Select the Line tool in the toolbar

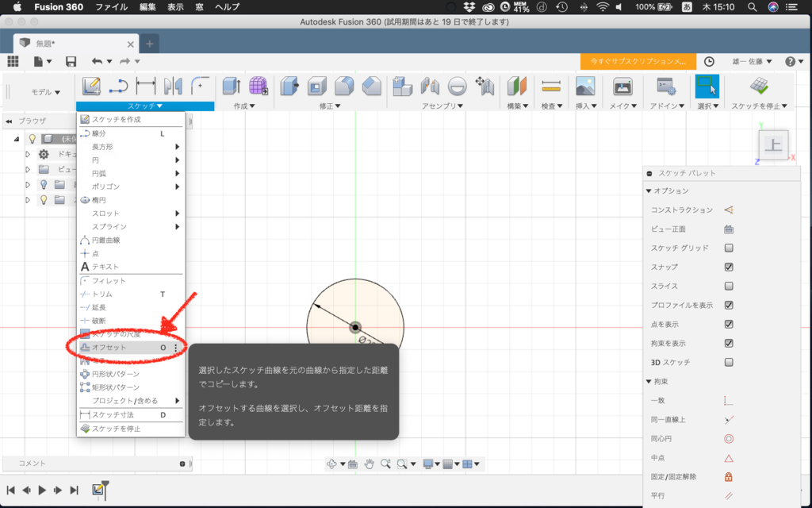(x=119, y=86)
